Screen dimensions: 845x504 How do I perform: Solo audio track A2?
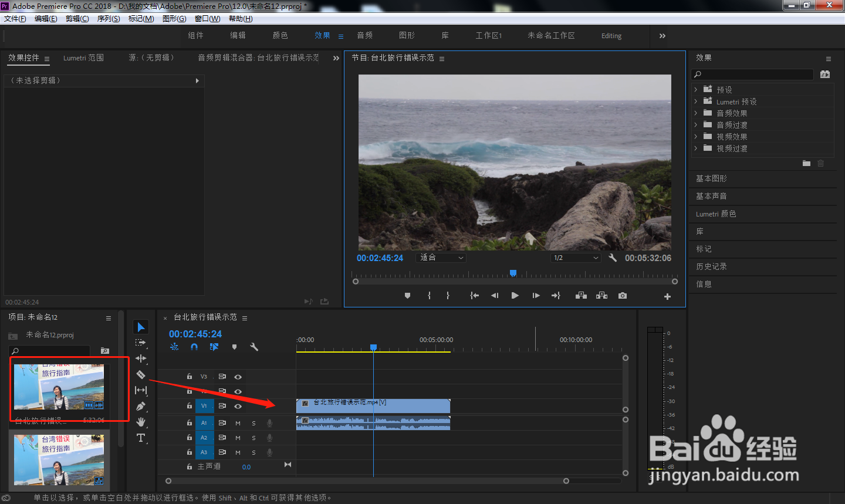click(x=253, y=438)
